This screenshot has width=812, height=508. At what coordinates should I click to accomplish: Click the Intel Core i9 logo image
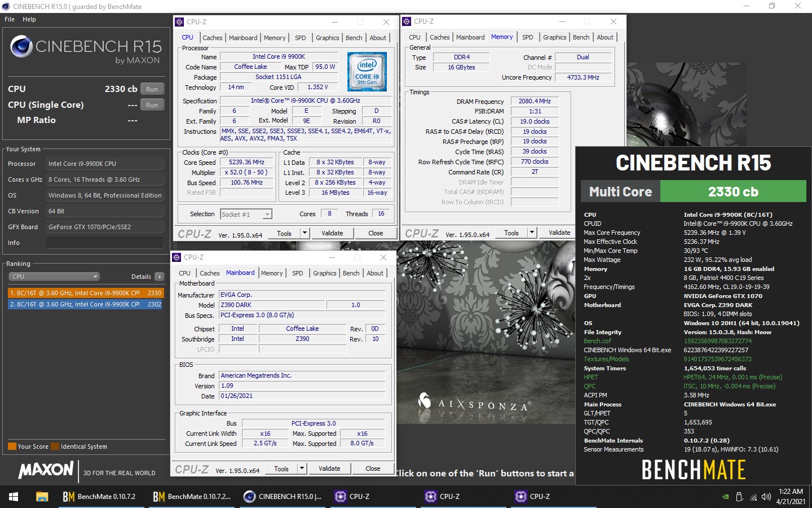click(367, 72)
